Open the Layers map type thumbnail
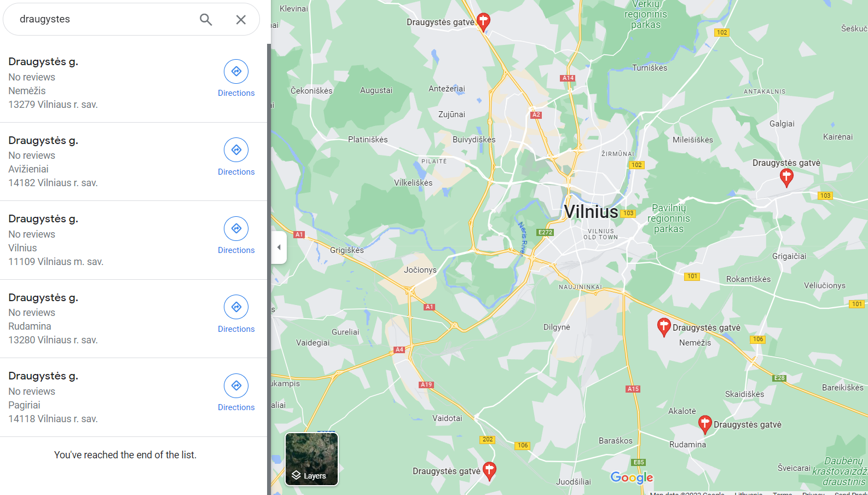 311,459
